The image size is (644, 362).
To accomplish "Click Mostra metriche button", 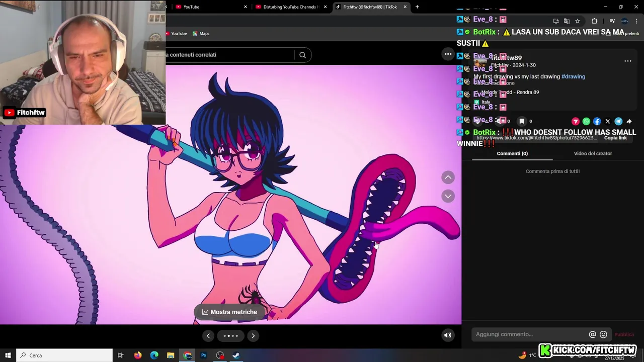I will [229, 312].
